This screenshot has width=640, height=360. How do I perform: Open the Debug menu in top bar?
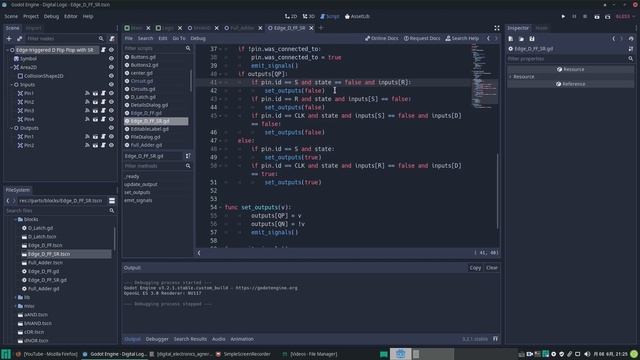tap(51, 17)
